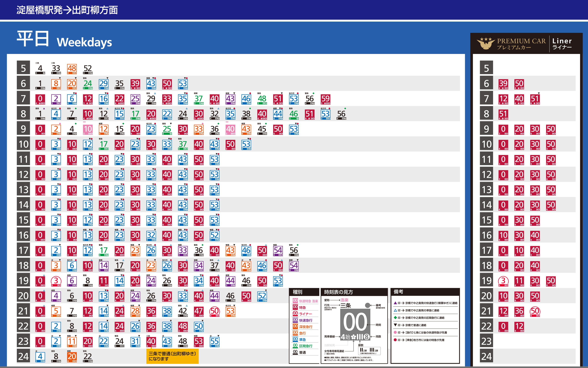Click the pink circle mark in the 備考 legend
588x368 pixels.
point(395,333)
